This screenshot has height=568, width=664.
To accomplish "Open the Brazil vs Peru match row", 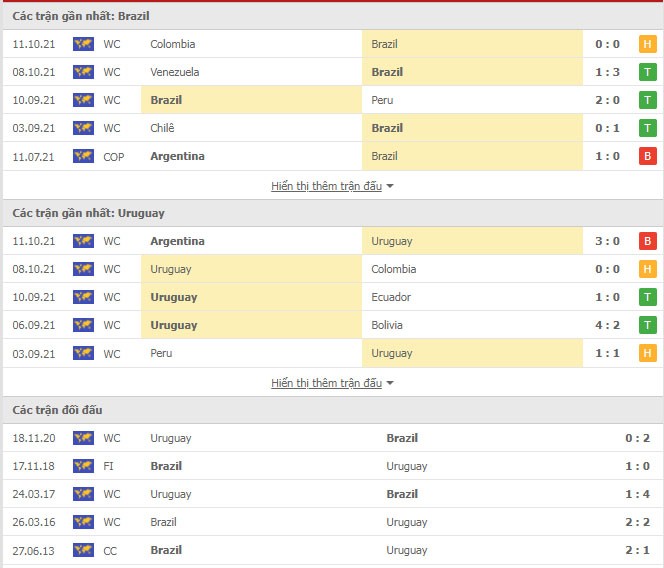I will point(332,100).
